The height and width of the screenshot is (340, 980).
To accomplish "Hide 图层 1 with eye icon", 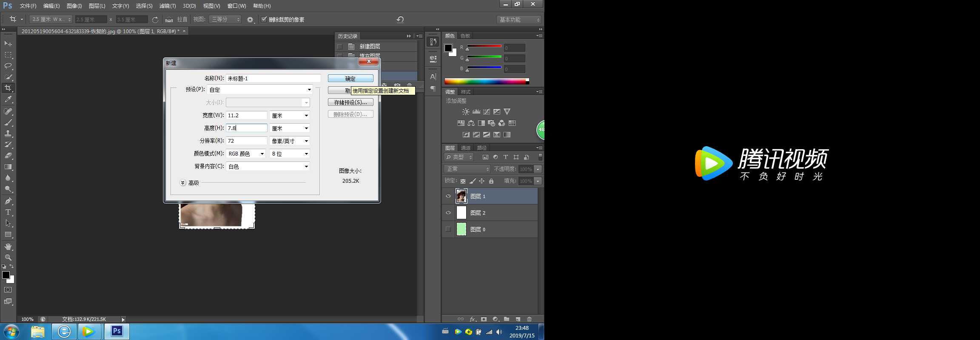I will coord(448,196).
